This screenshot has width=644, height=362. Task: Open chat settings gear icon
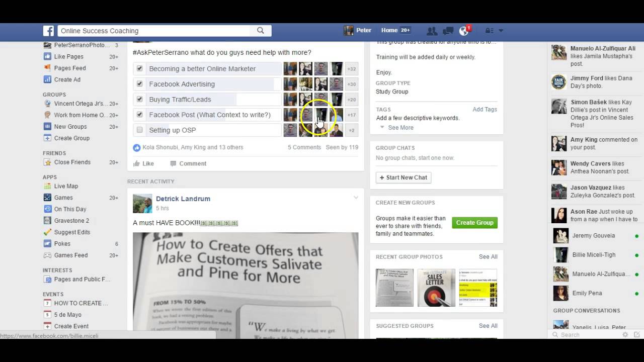(625, 334)
